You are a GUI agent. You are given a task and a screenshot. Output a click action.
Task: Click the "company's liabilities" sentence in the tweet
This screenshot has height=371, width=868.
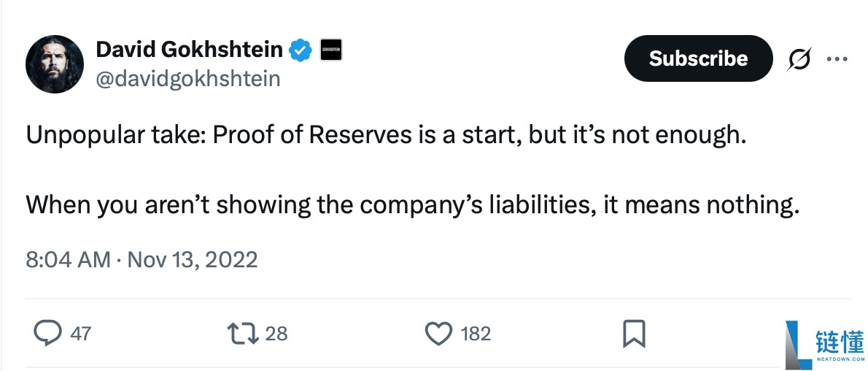(413, 204)
